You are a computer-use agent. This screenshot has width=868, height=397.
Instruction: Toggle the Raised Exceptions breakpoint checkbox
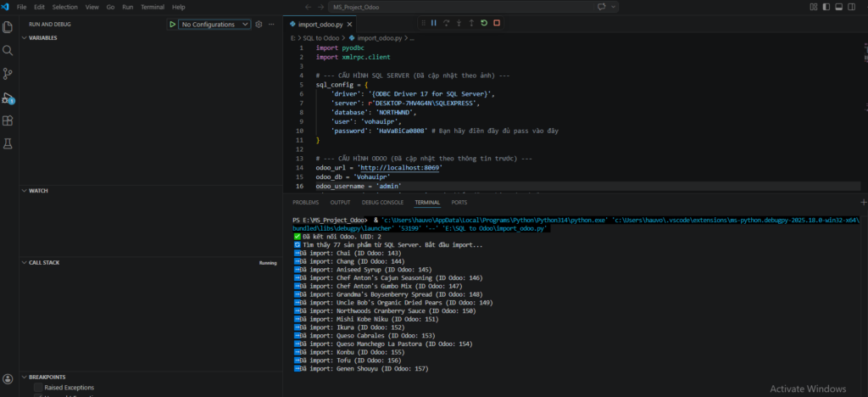[38, 388]
